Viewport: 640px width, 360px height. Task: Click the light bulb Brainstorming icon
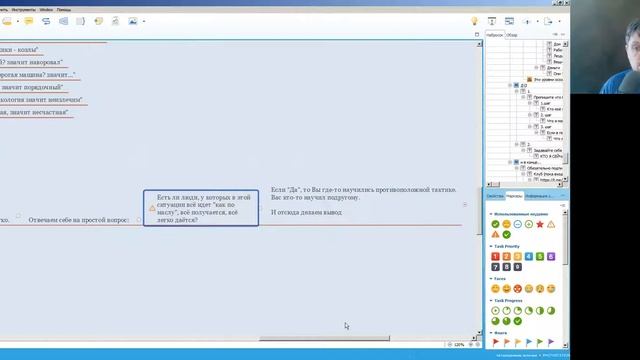474,21
